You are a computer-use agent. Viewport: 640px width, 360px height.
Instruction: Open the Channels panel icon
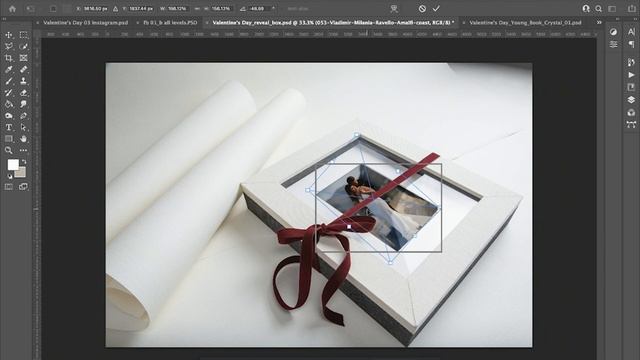tap(631, 113)
